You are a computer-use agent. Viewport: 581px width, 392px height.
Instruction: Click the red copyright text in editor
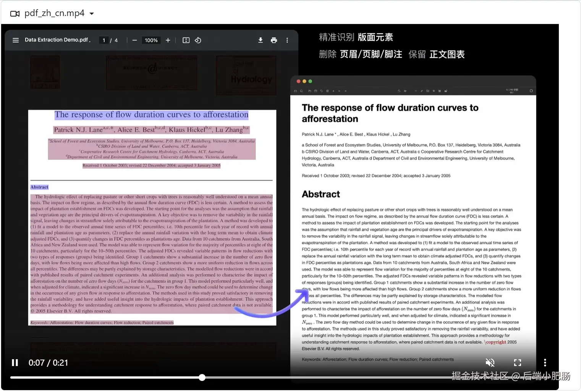click(x=496, y=342)
